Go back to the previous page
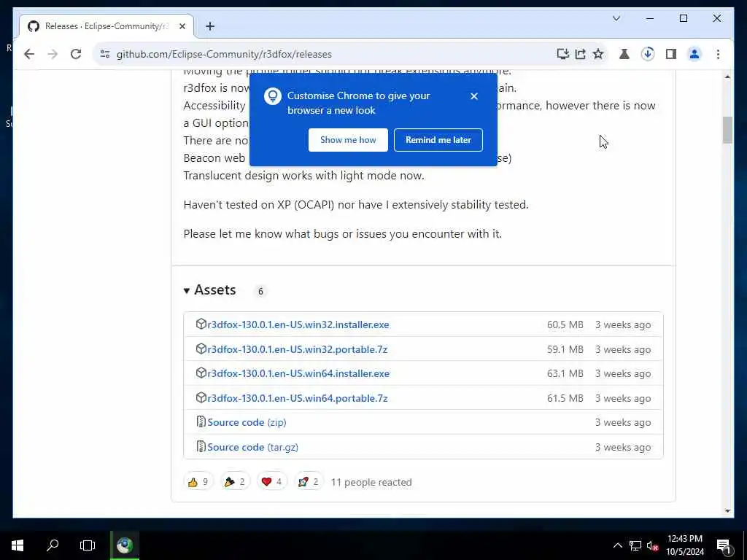Screen dimensions: 747x560 point(29,54)
